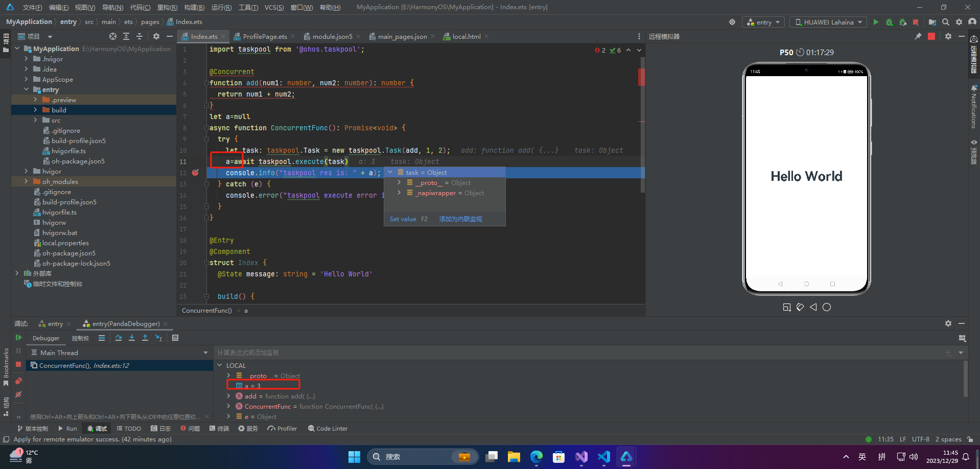Switch to the ProfilePage.ets editor tab
The image size is (980, 469).
265,36
